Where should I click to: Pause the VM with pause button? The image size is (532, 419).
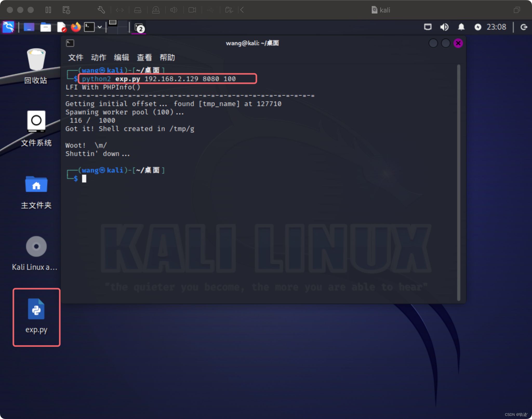tap(48, 10)
